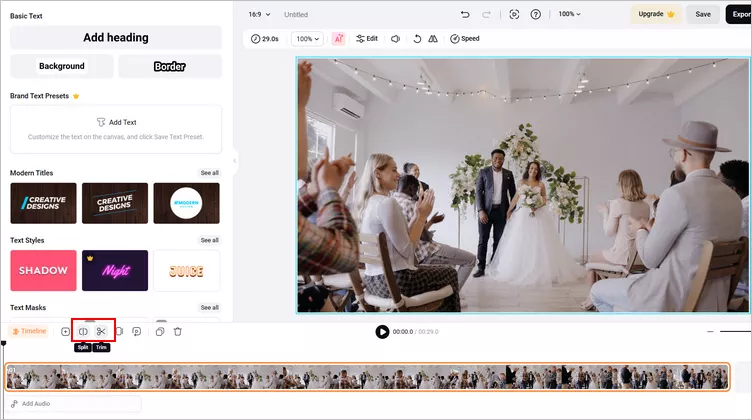Flip the video with the mirror icon
Viewport: 752px width, 420px height.
(x=433, y=39)
